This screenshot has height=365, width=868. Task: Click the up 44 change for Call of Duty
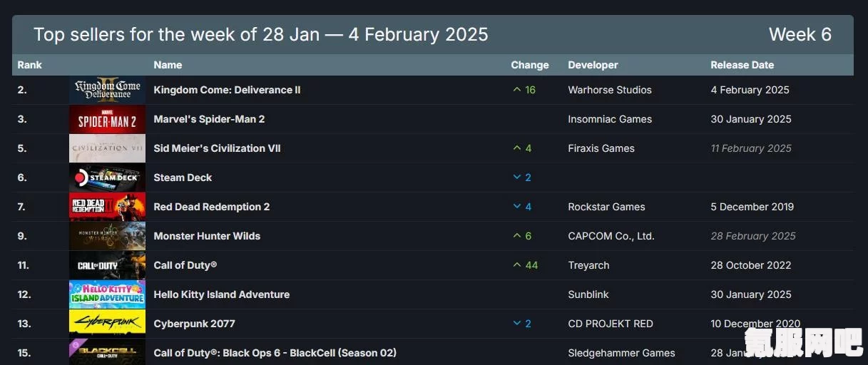coord(525,265)
